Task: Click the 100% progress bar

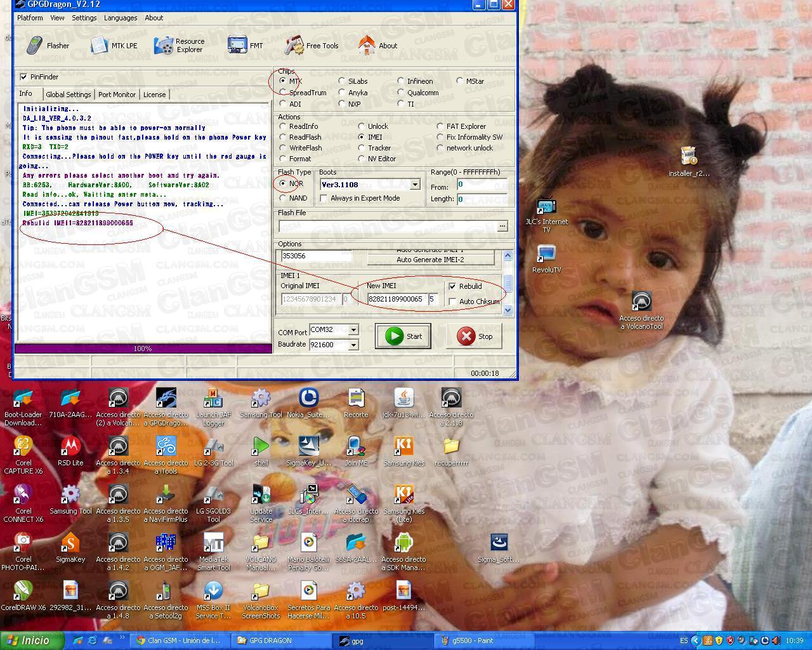Action: (143, 348)
